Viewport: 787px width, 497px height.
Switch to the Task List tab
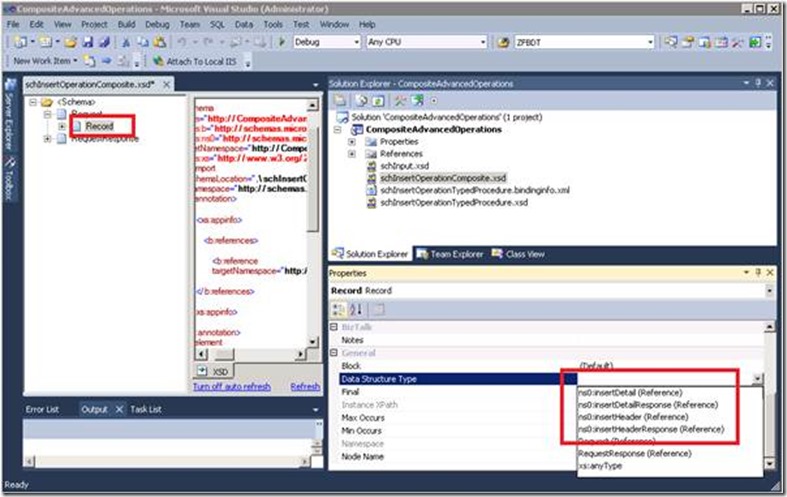coord(146,410)
